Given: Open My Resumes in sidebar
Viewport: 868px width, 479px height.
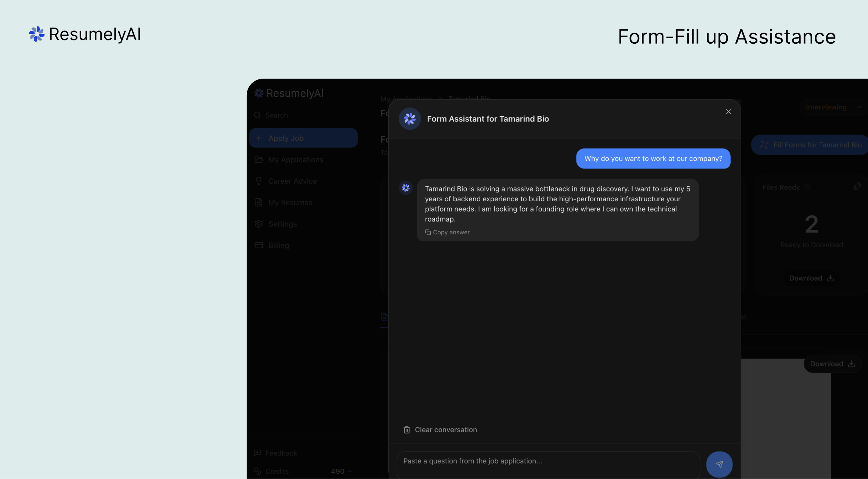Looking at the screenshot, I should 290,202.
